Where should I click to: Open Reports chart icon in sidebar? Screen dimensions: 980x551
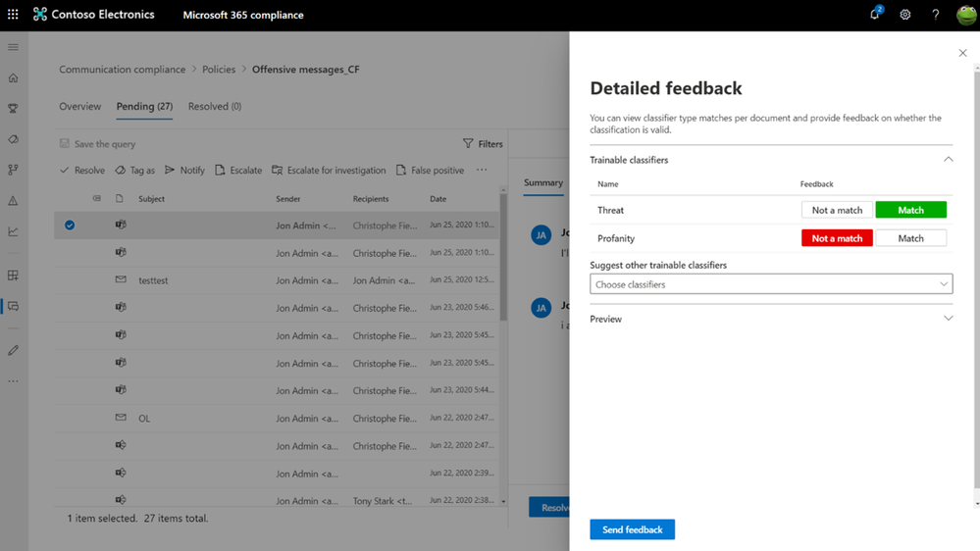pos(13,231)
